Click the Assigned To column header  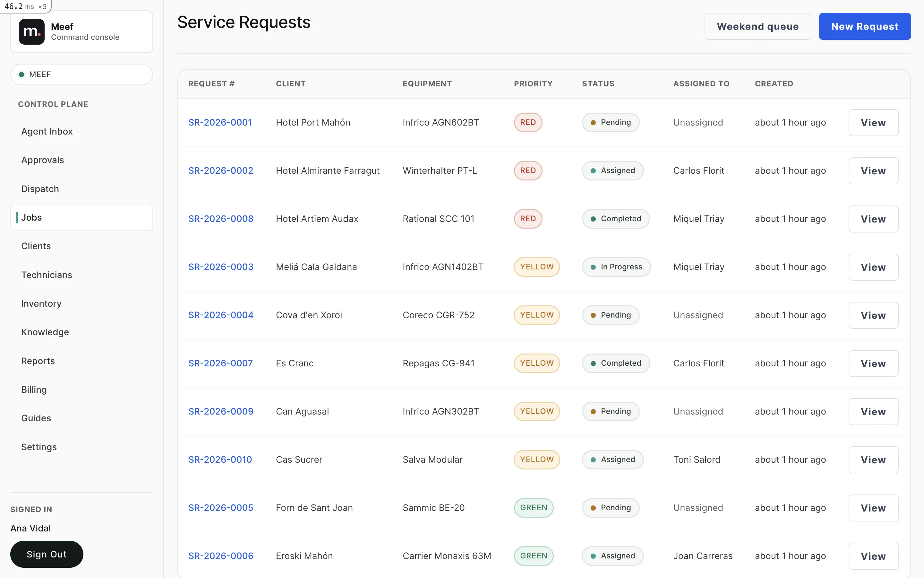click(701, 84)
